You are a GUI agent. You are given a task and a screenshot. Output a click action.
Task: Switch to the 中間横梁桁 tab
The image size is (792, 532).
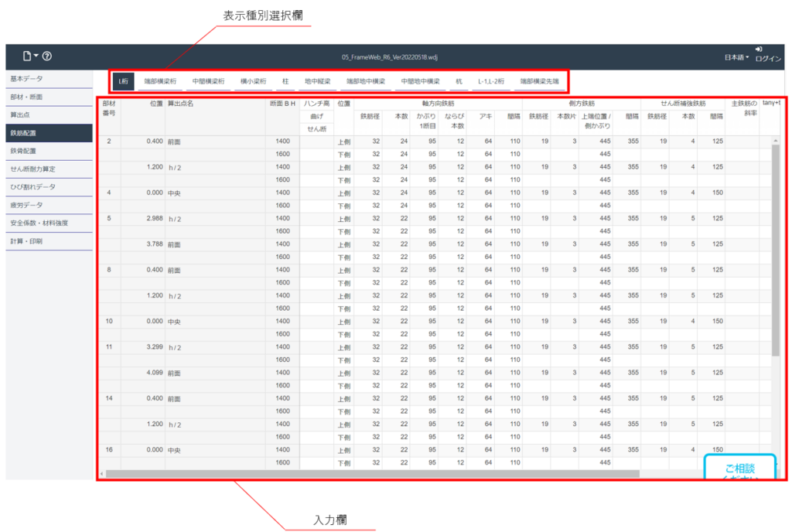(208, 81)
